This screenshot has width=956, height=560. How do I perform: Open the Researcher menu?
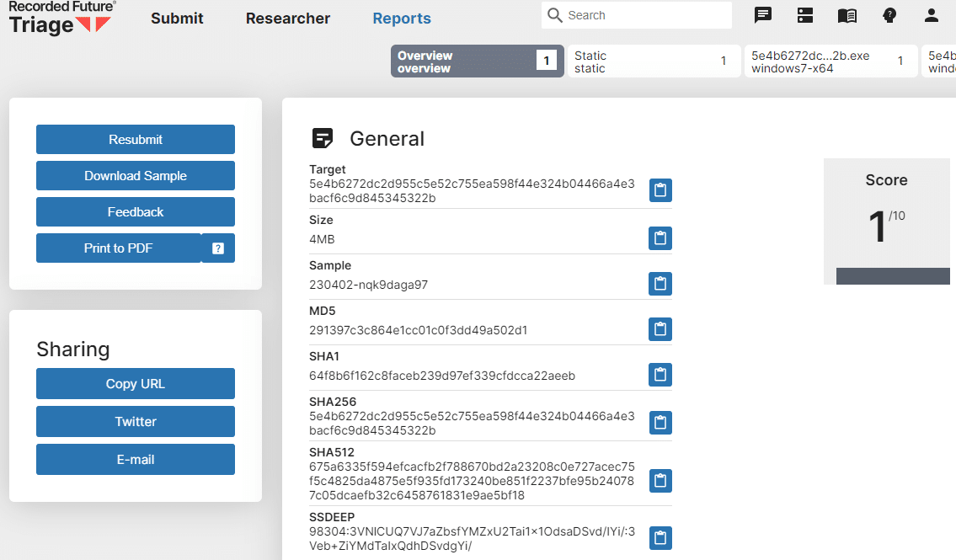point(288,19)
